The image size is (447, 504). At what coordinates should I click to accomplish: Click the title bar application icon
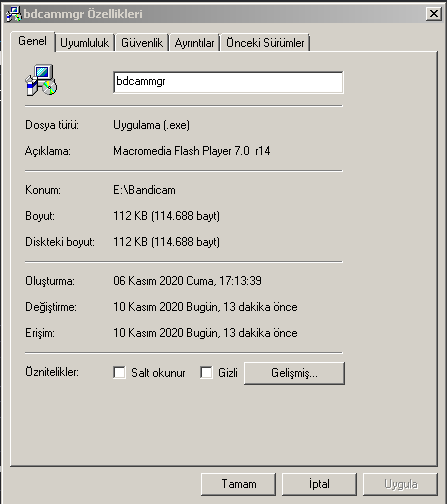pyautogui.click(x=13, y=14)
